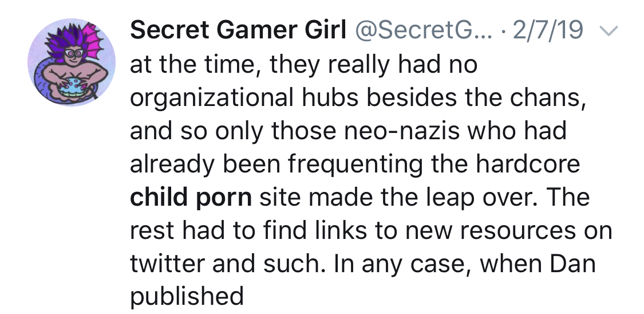Select the name 'Dan' in the tweet

[572, 263]
